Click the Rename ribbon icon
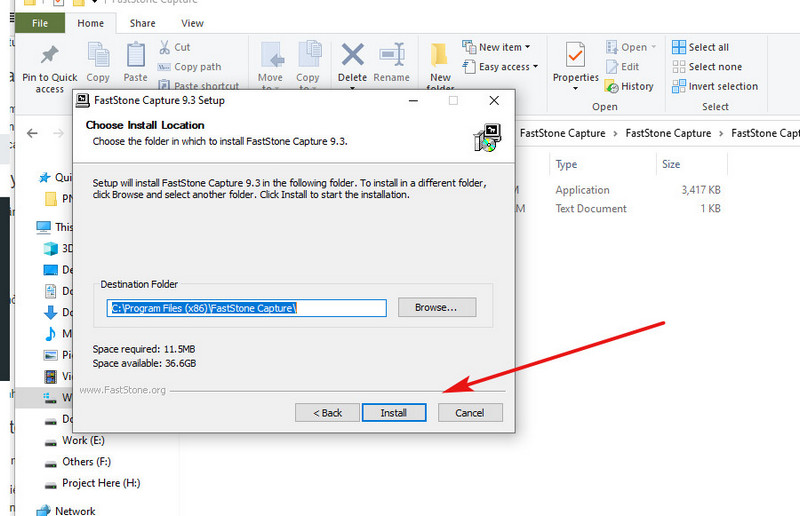800x516 pixels. coord(392,55)
